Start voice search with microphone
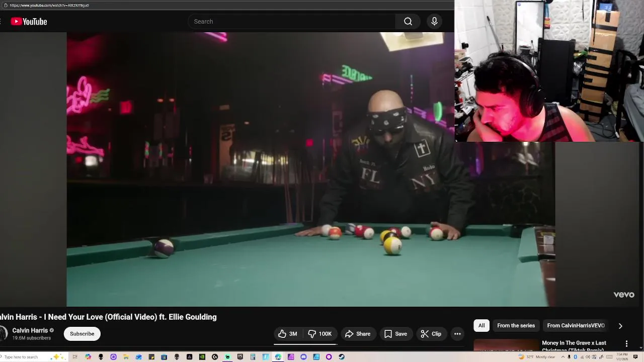The width and height of the screenshot is (644, 362). (434, 22)
